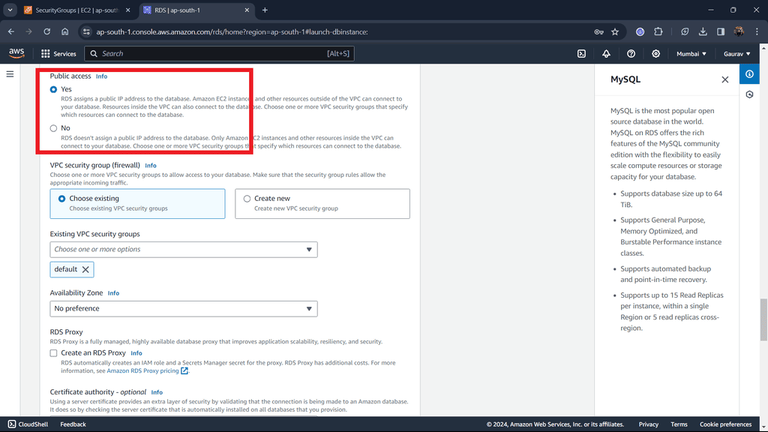This screenshot has height=432, width=768.
Task: Open the VPC security group Info link
Action: [150, 166]
